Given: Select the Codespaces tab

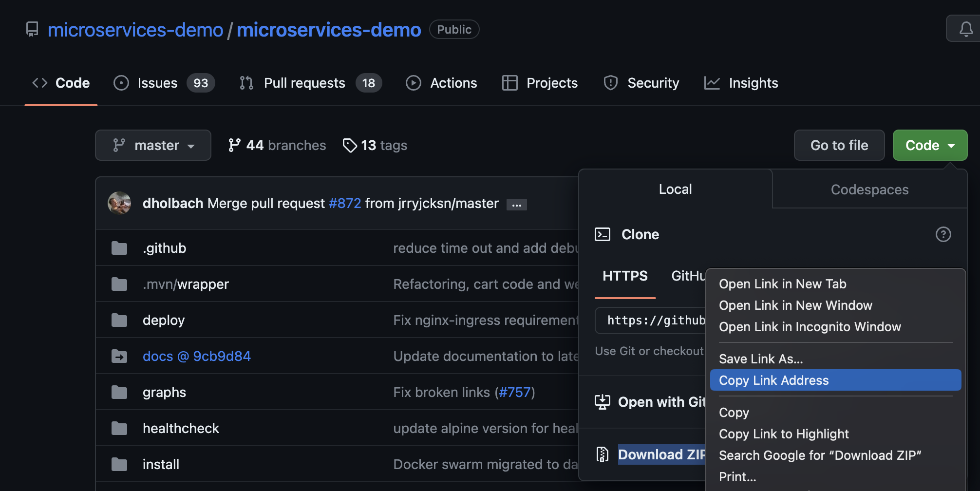Looking at the screenshot, I should pyautogui.click(x=869, y=189).
